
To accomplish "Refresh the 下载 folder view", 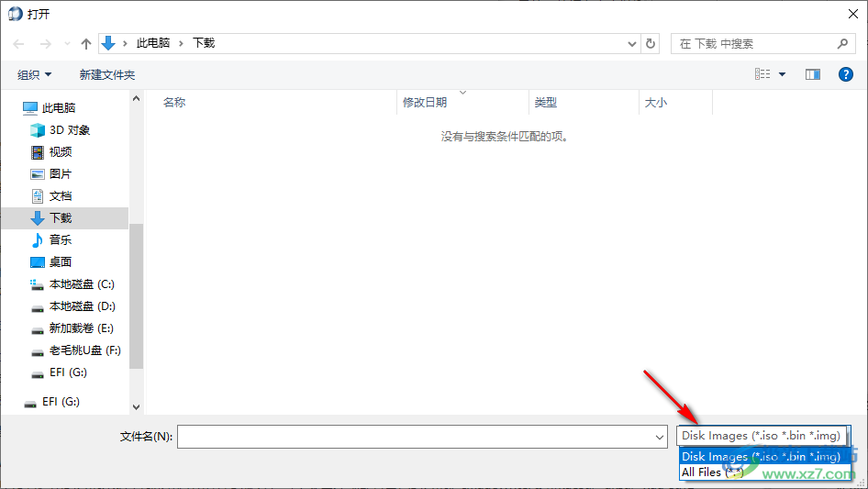I will coord(651,44).
